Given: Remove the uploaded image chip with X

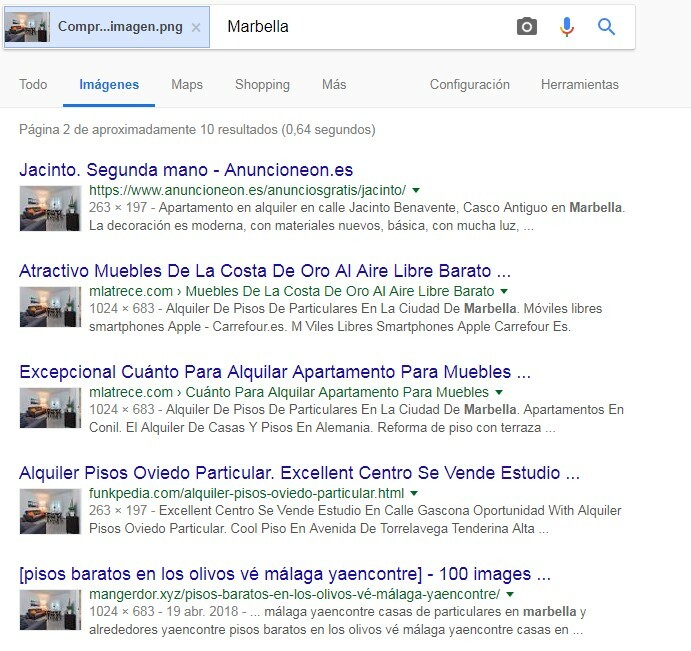Looking at the screenshot, I should tap(196, 28).
